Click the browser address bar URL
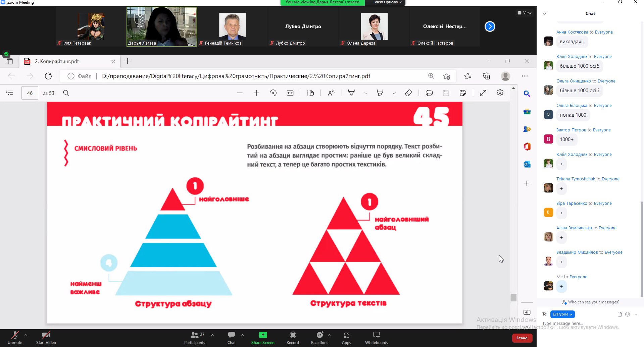644x347 pixels. pos(236,76)
